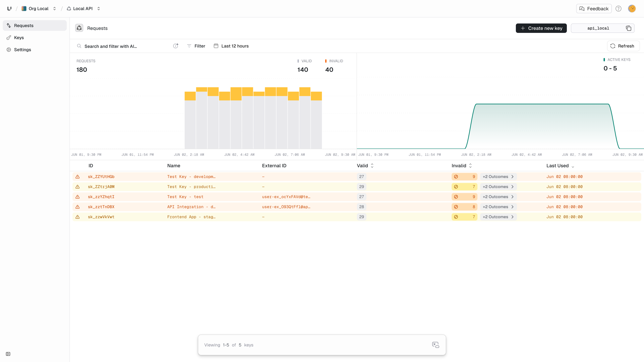Image resolution: width=644 pixels, height=362 pixels.
Task: Click invalid count 7 badge for sk_ZZtrjA0M
Action: [x=465, y=187]
